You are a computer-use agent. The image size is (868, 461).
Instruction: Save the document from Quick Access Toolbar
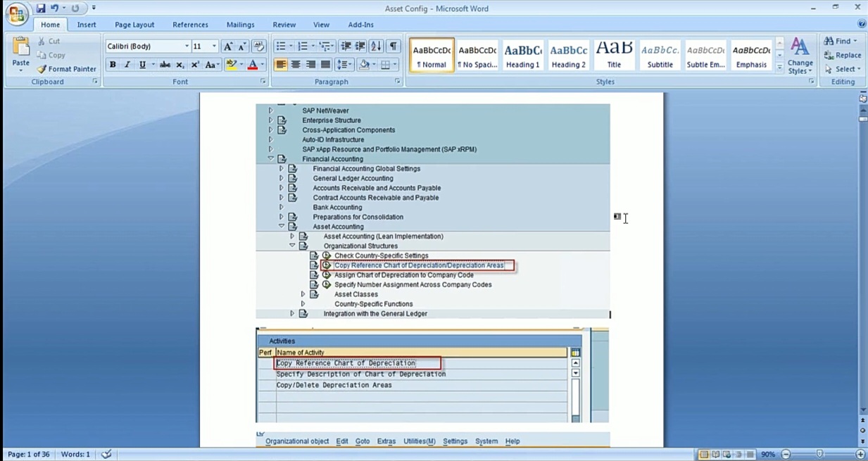tap(41, 8)
